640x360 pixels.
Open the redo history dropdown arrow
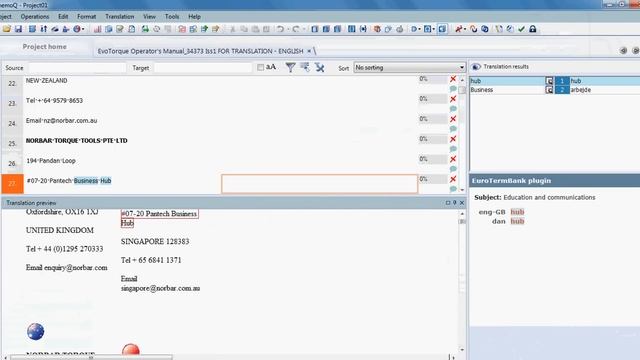[x=304, y=29]
